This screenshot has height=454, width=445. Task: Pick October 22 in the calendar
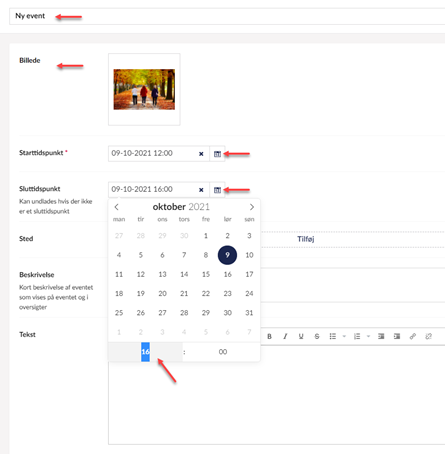[206, 294]
